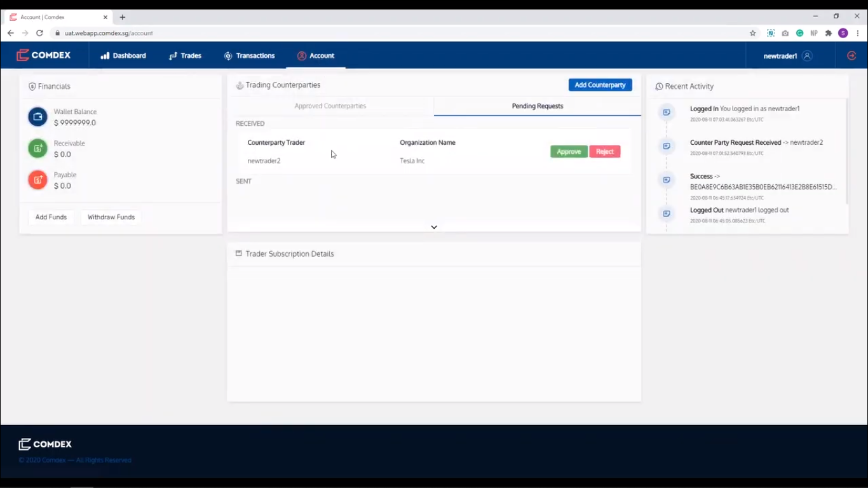Click the Add Counterparty button
This screenshot has width=868, height=488.
pos(600,85)
